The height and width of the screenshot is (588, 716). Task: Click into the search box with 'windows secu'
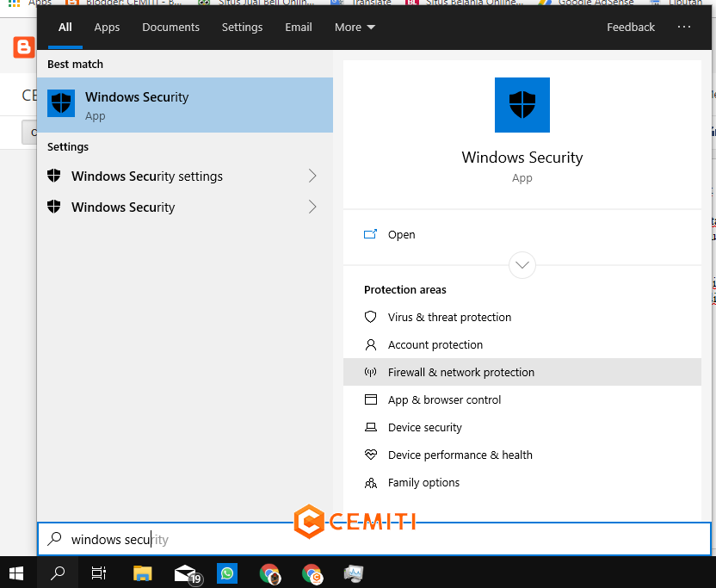point(374,539)
